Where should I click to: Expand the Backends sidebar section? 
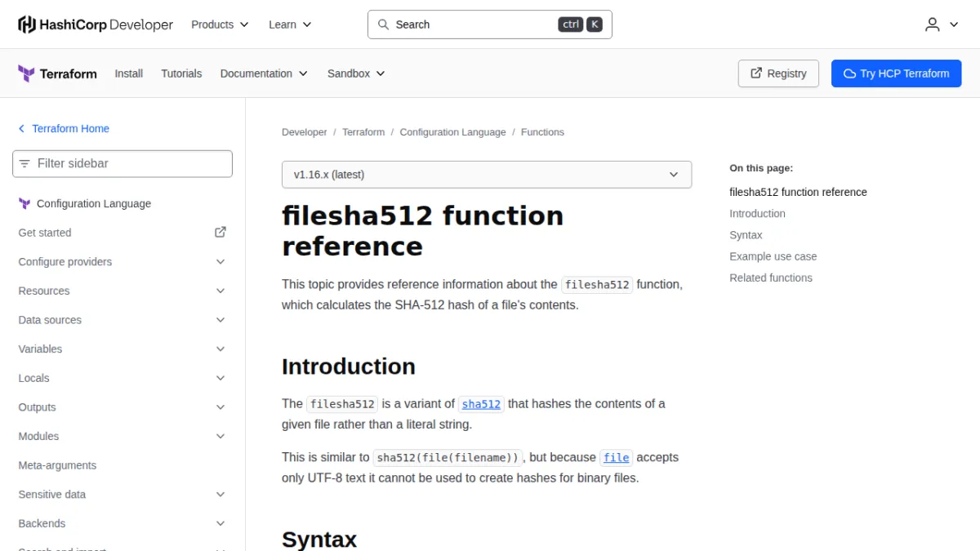(122, 524)
